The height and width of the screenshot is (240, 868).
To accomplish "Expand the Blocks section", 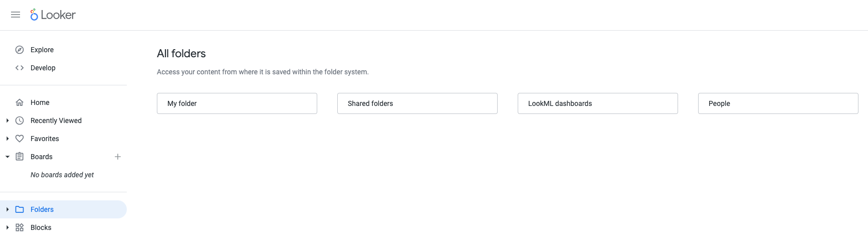I will pos(8,227).
